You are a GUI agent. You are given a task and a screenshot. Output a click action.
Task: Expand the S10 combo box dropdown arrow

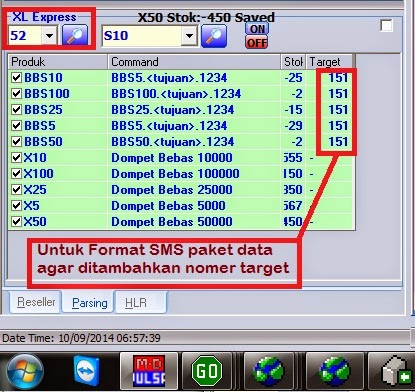tap(189, 35)
